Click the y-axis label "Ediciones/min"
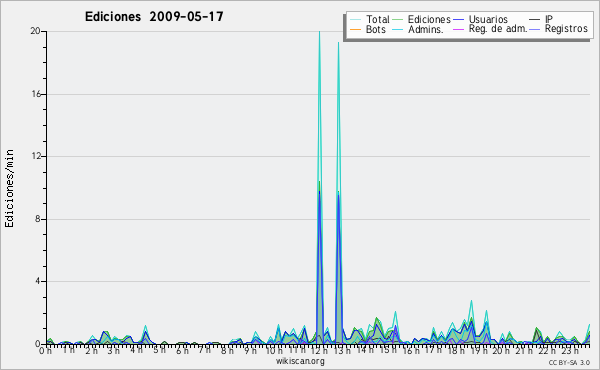The image size is (600, 370). pos(9,188)
